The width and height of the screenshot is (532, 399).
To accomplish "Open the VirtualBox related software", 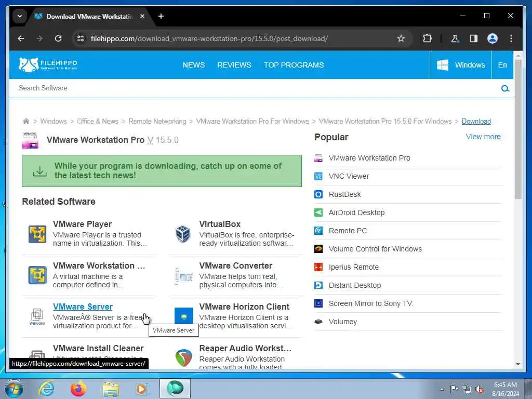I will pyautogui.click(x=220, y=224).
